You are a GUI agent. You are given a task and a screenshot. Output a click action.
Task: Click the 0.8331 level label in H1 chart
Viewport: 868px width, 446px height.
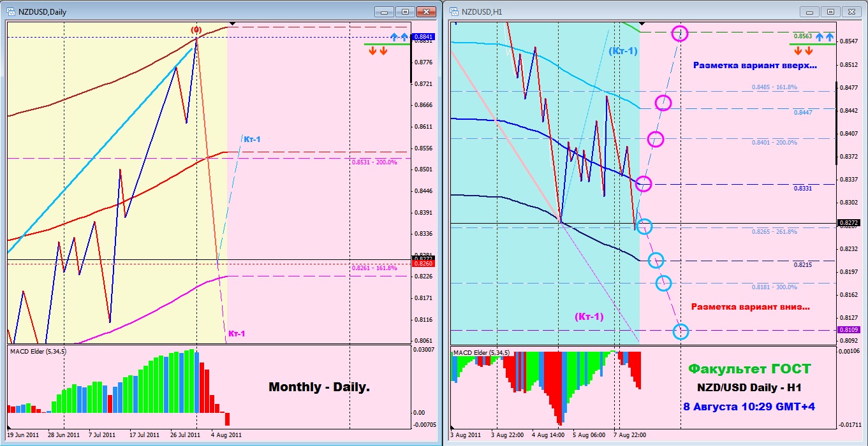(802, 189)
